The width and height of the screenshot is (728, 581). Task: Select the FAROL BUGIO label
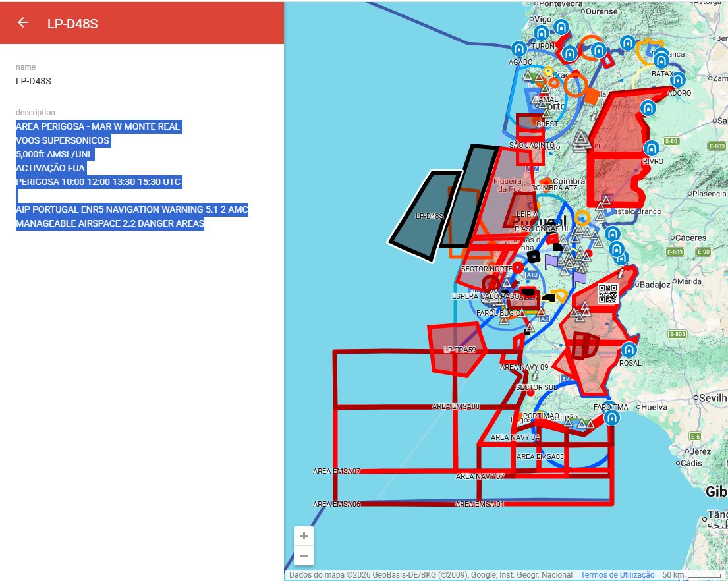[498, 313]
